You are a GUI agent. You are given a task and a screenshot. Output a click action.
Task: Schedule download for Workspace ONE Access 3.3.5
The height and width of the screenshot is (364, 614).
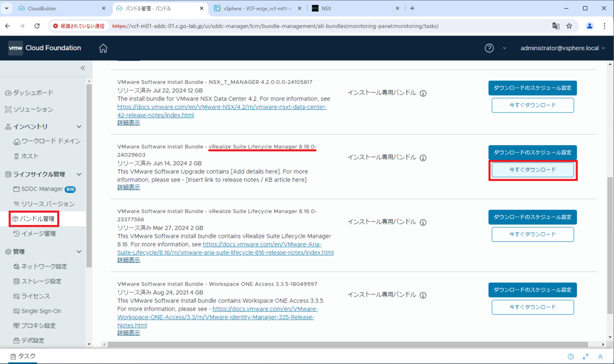(x=533, y=290)
